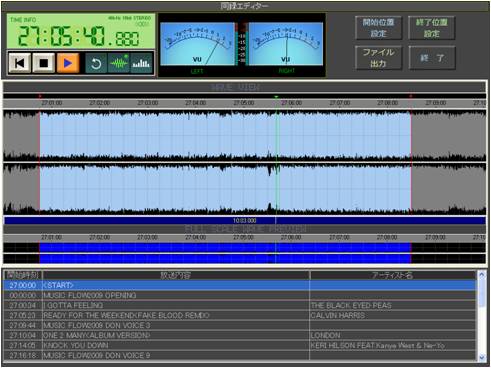Select the green waveform view icon

[119, 63]
